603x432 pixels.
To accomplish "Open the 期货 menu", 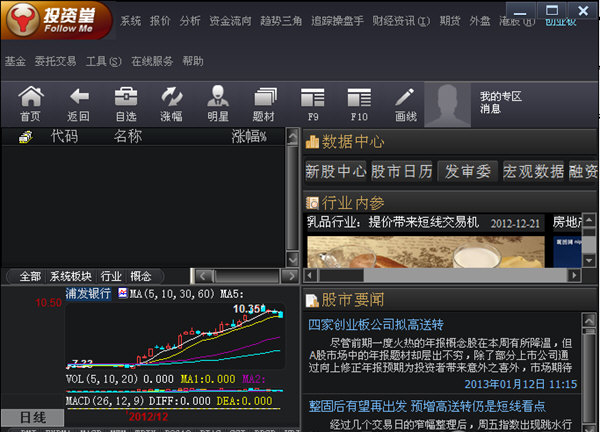I will [x=450, y=21].
